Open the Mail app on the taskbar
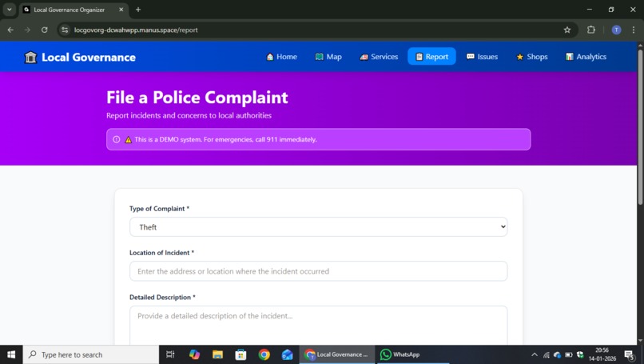This screenshot has height=364, width=644. 287,354
